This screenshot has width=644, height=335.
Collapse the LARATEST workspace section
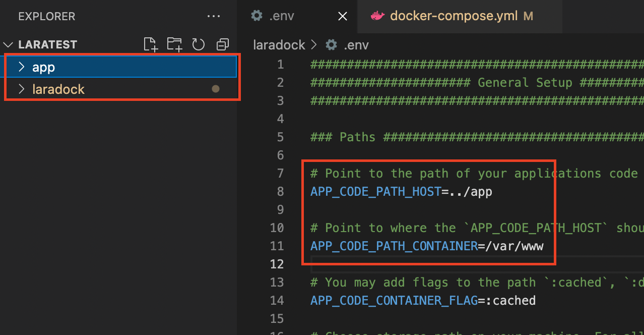pos(8,44)
